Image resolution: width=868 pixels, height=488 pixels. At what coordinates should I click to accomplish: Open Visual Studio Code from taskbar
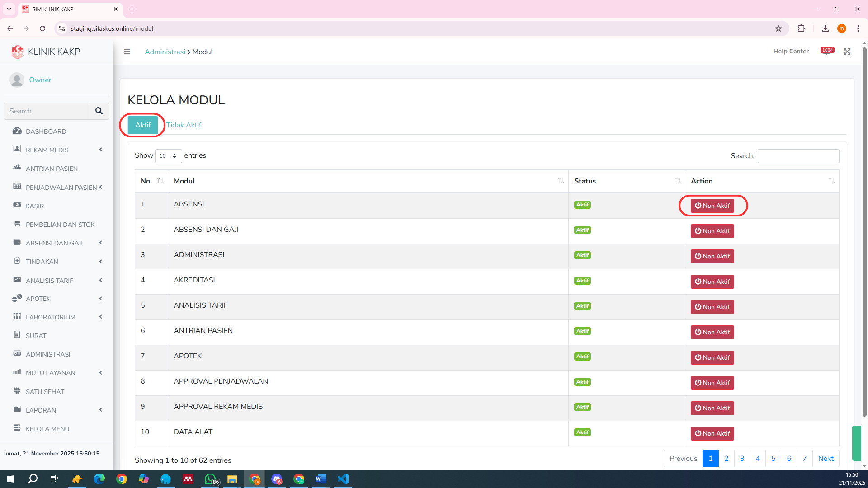click(x=343, y=479)
